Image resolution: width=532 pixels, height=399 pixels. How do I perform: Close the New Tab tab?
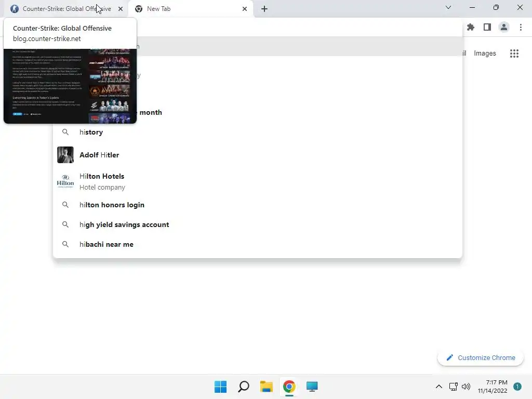pyautogui.click(x=245, y=9)
